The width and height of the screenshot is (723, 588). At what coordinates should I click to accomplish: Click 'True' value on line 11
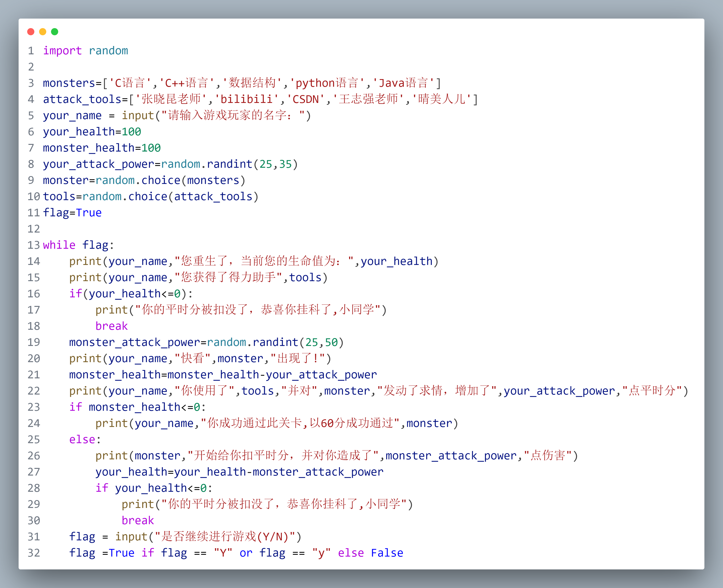89,213
